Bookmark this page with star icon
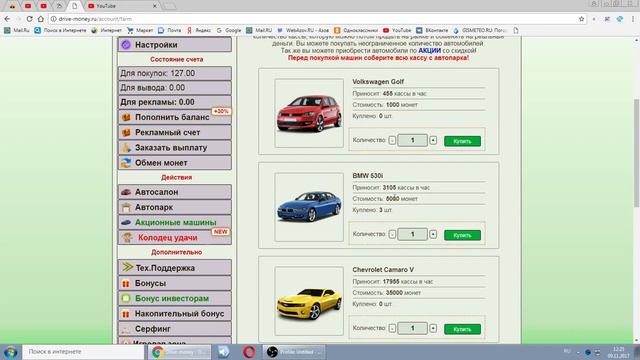The image size is (640, 360). (581, 19)
